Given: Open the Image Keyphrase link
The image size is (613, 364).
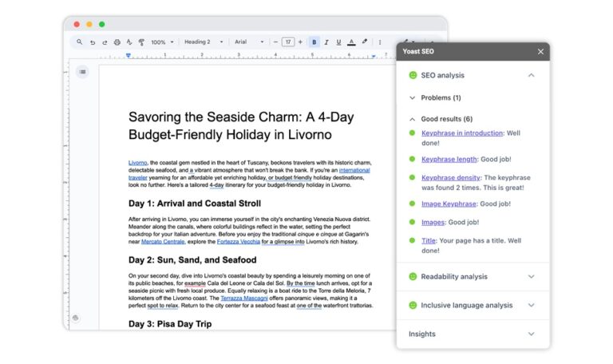Looking at the screenshot, I should coord(449,204).
